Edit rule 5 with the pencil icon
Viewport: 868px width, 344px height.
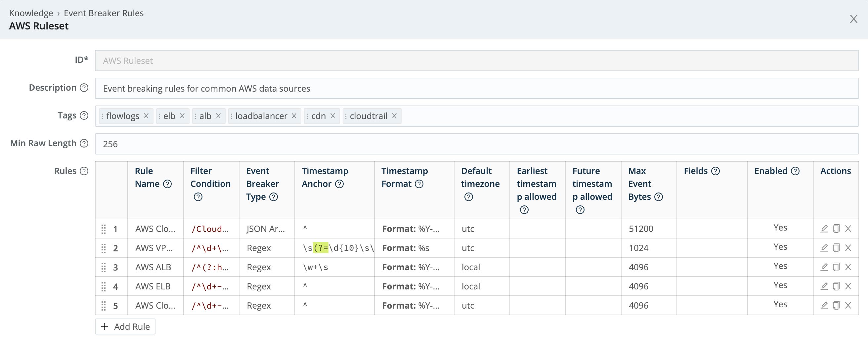point(824,305)
